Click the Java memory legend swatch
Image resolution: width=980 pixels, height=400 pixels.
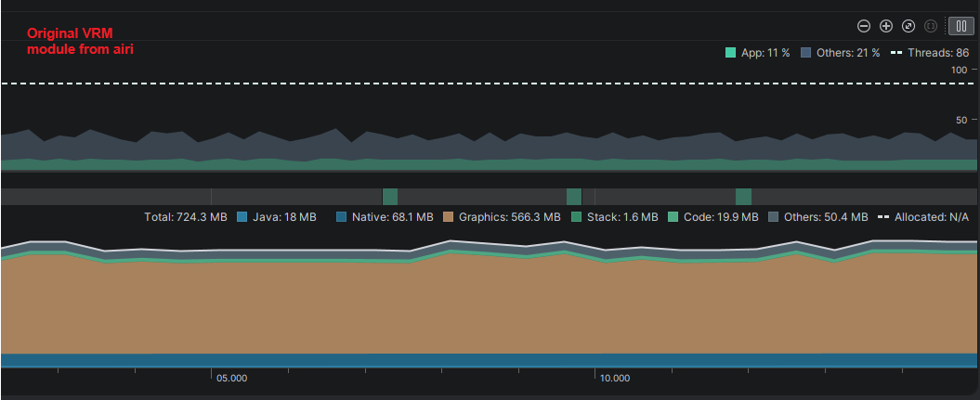point(243,217)
